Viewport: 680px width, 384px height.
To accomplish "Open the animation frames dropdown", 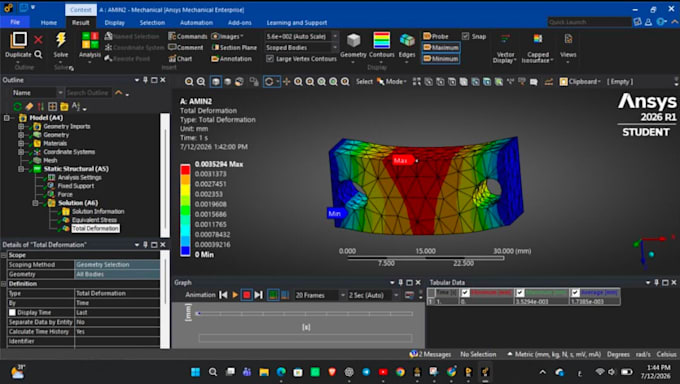I will click(x=342, y=295).
